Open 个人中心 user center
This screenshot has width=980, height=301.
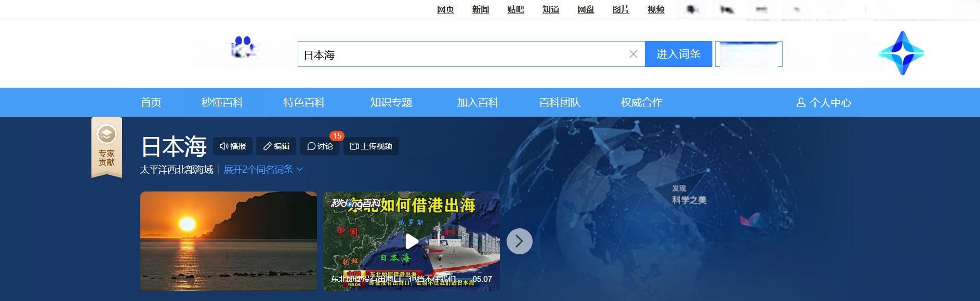point(824,103)
